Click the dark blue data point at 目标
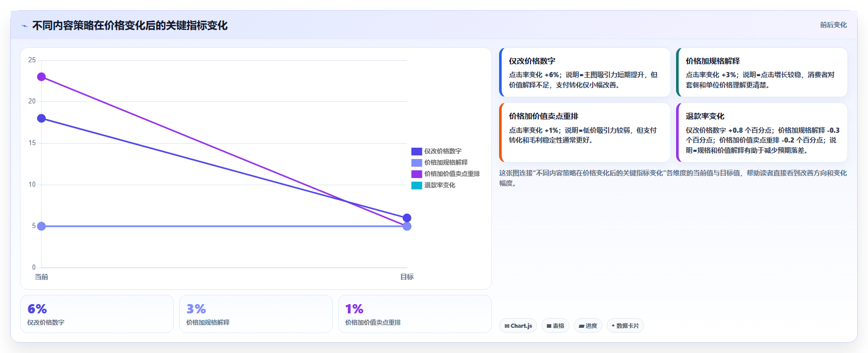 coord(407,218)
